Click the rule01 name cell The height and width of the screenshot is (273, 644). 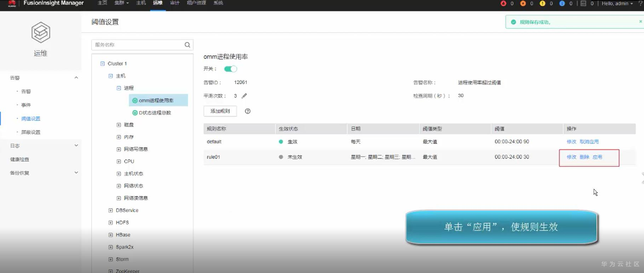point(213,157)
